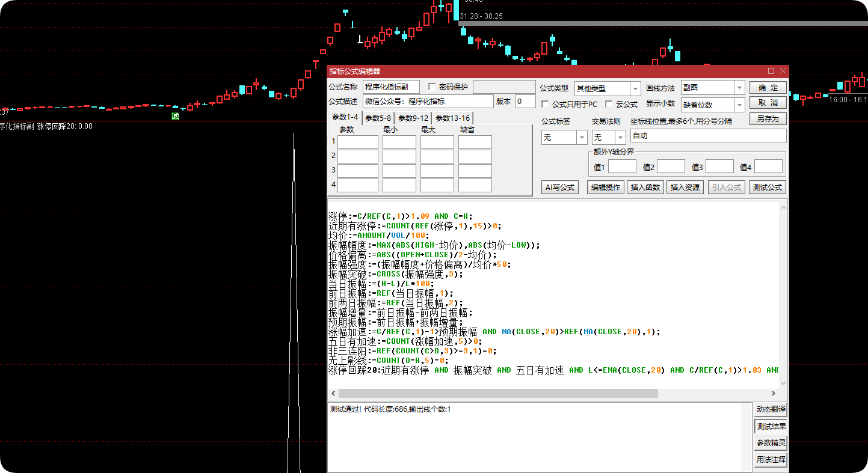868x473 pixels.
Task: Open the 参数9-12 tab
Action: pyautogui.click(x=413, y=118)
